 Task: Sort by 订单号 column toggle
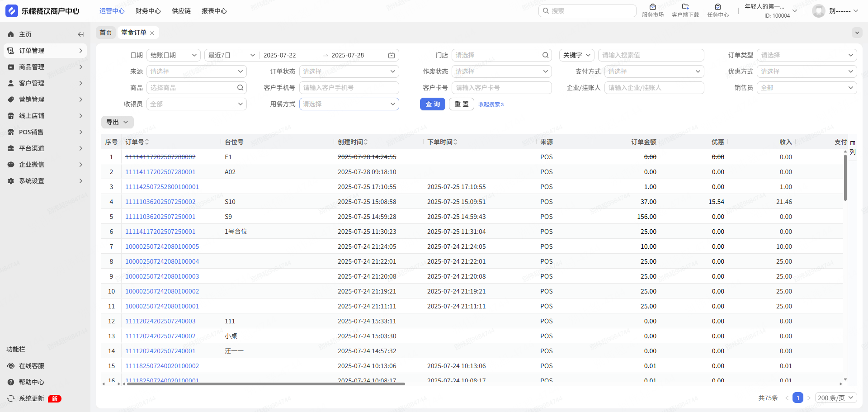[147, 142]
